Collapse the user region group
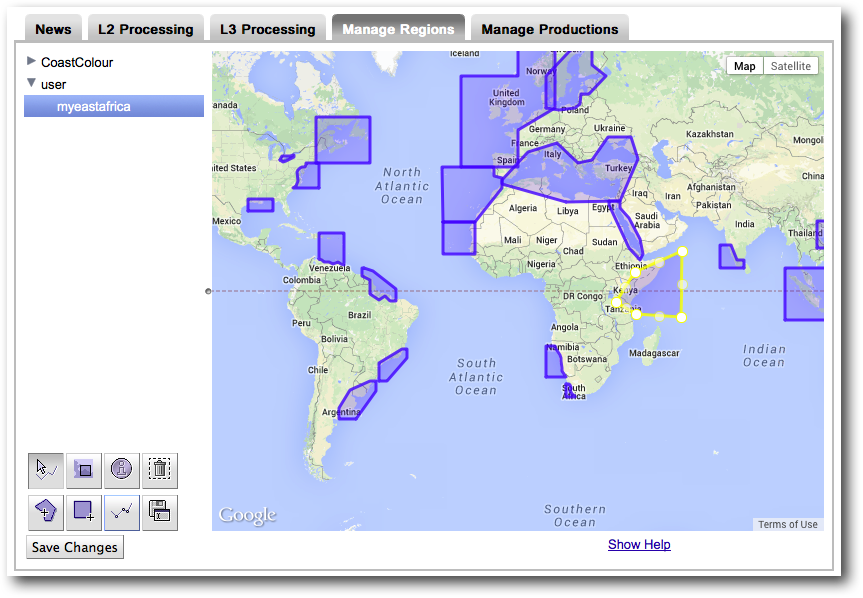863x598 pixels. pos(31,83)
